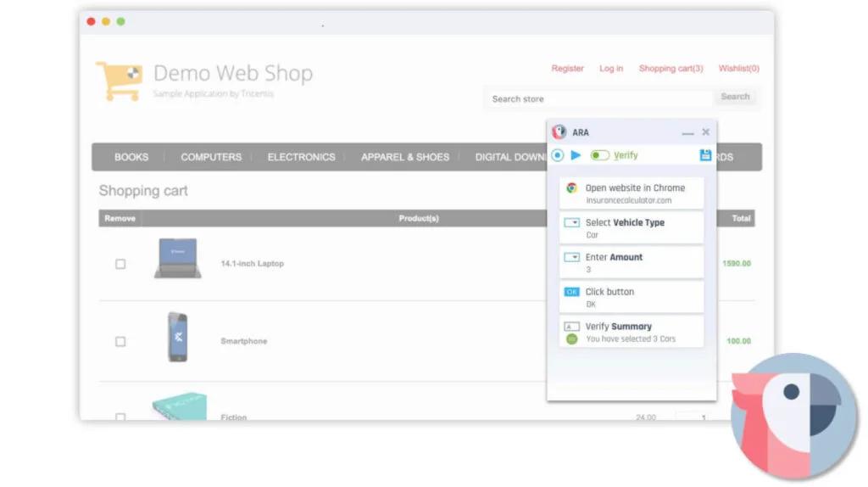This screenshot has width=868, height=487.
Task: Click the save floppy disk icon
Action: (705, 155)
